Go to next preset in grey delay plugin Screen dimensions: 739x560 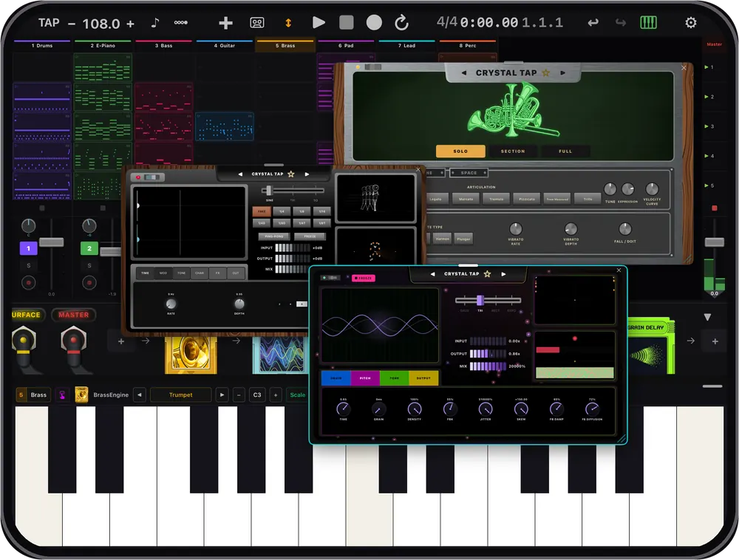307,174
